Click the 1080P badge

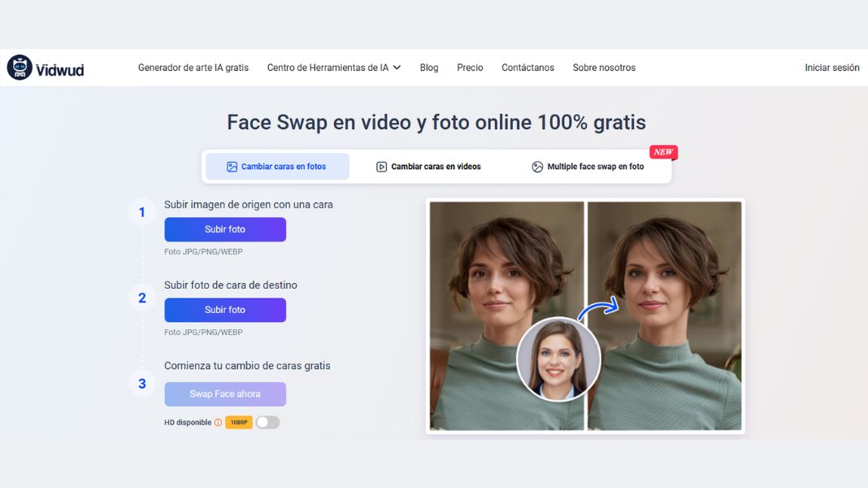click(239, 423)
